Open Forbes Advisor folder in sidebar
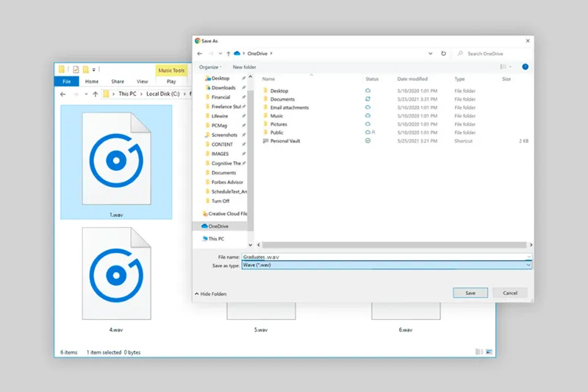 227,182
